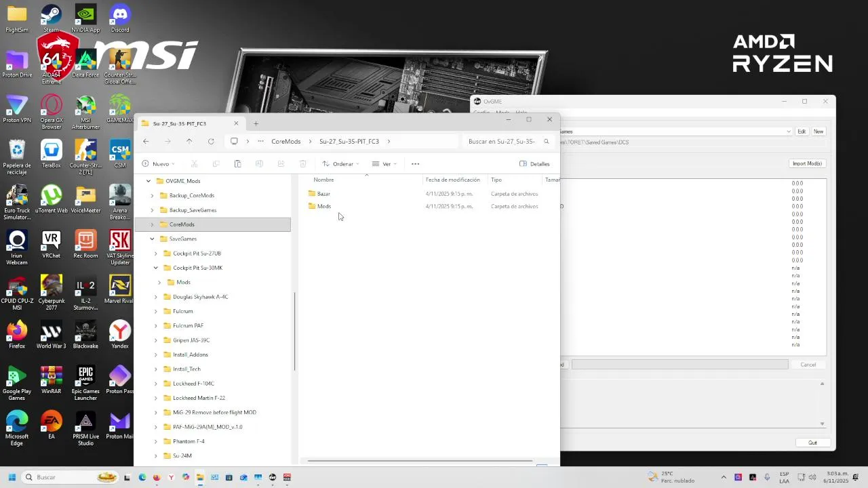Screen dimensions: 868x488
Task: Launch Cyberpunk 2077 desktop icon
Action: tap(51, 293)
